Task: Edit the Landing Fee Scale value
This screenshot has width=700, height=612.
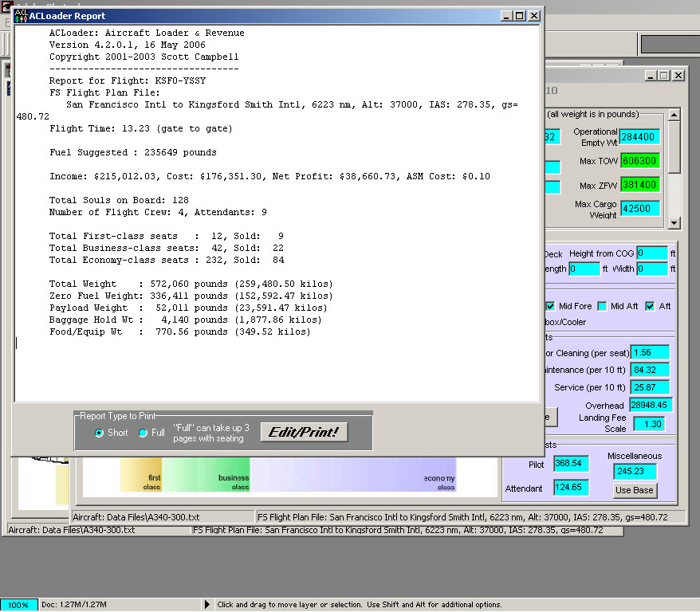Action: point(649,424)
